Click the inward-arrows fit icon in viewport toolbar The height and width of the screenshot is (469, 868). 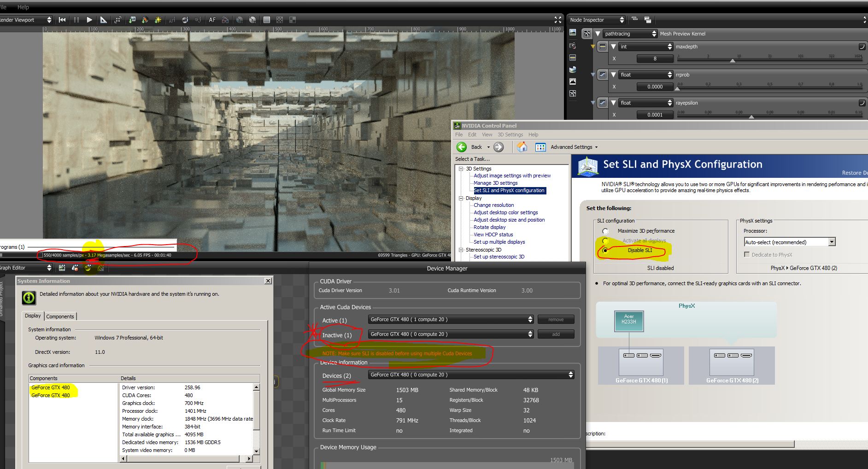118,20
